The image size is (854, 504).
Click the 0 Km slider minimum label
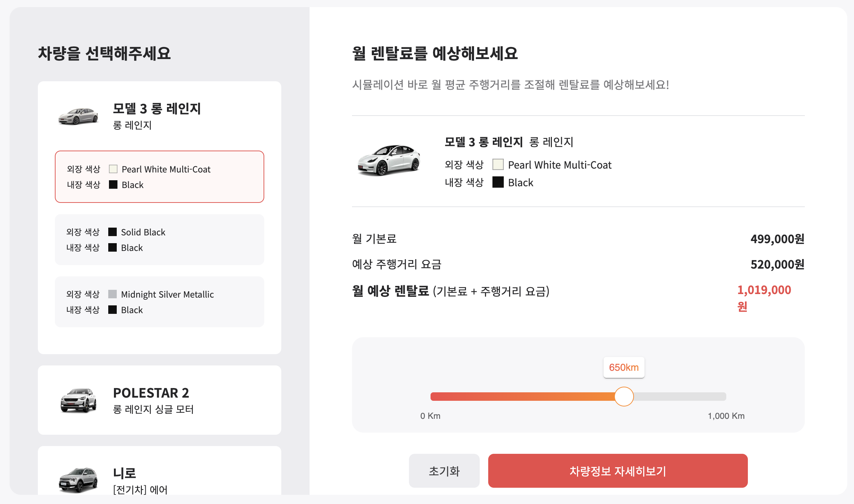click(x=430, y=416)
